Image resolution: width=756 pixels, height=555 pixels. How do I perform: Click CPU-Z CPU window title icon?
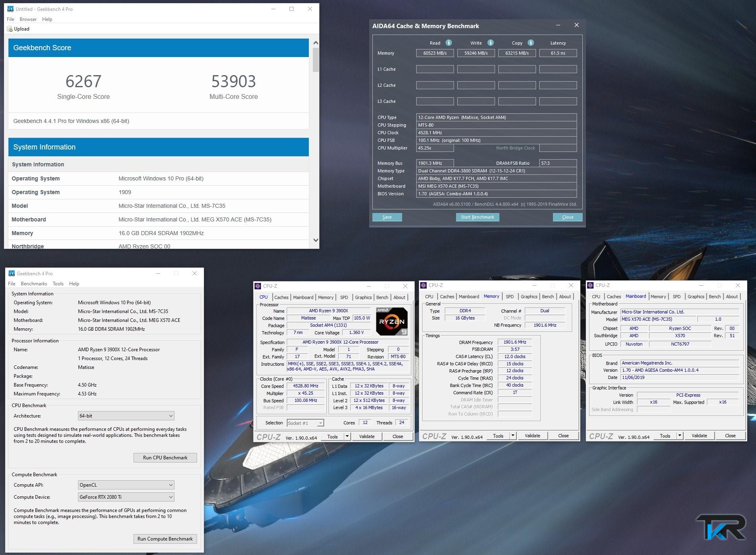click(258, 286)
